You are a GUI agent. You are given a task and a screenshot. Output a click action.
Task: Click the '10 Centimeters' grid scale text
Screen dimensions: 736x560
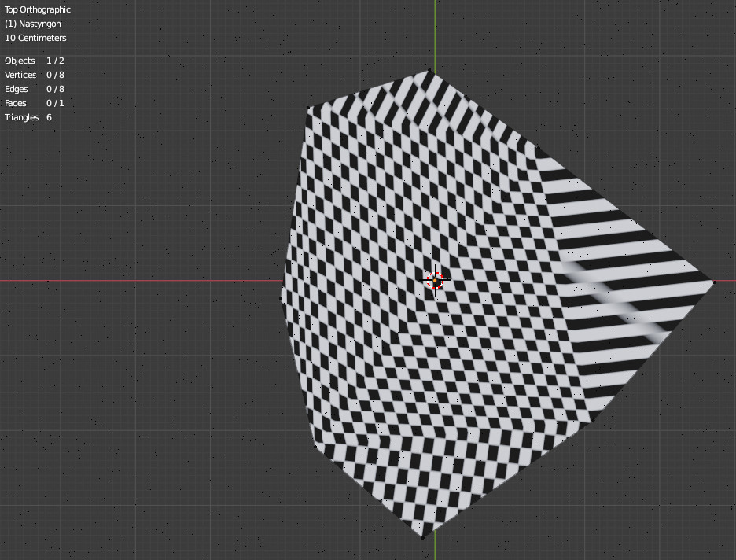[x=35, y=38]
